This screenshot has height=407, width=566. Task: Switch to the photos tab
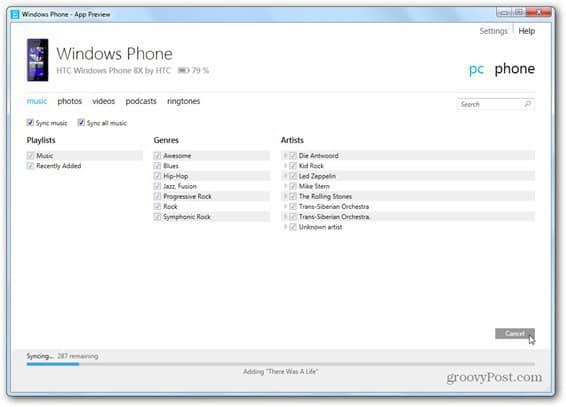pyautogui.click(x=70, y=101)
